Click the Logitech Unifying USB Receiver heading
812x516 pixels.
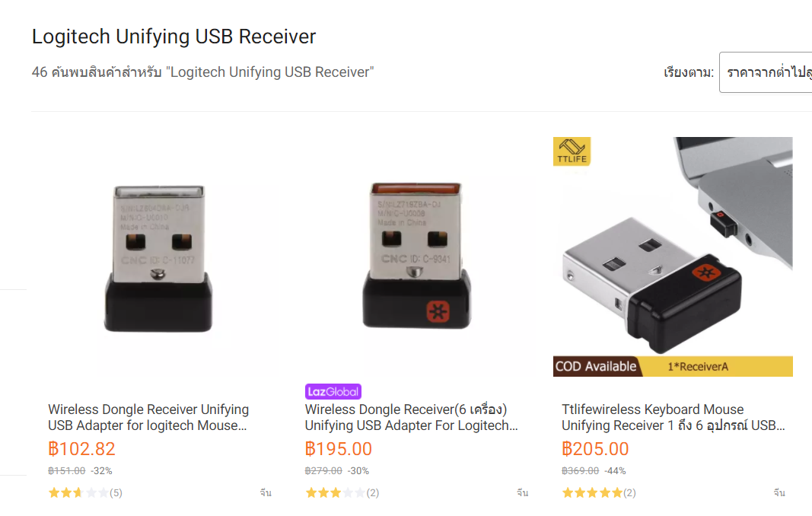pos(174,37)
